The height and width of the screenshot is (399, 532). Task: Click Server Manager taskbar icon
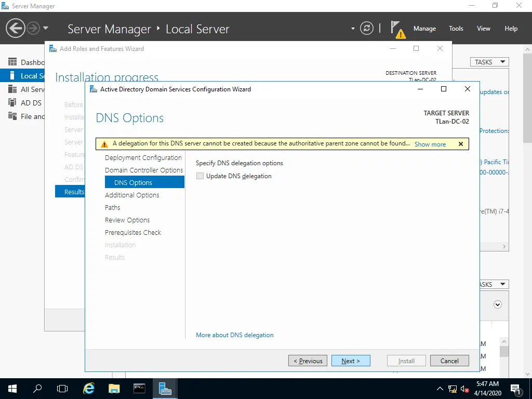(165, 389)
